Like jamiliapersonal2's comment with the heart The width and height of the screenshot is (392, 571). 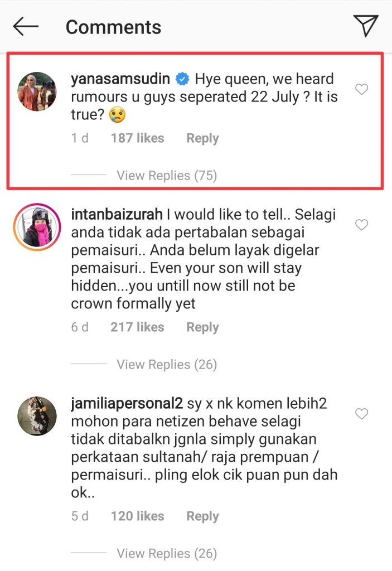(x=361, y=414)
